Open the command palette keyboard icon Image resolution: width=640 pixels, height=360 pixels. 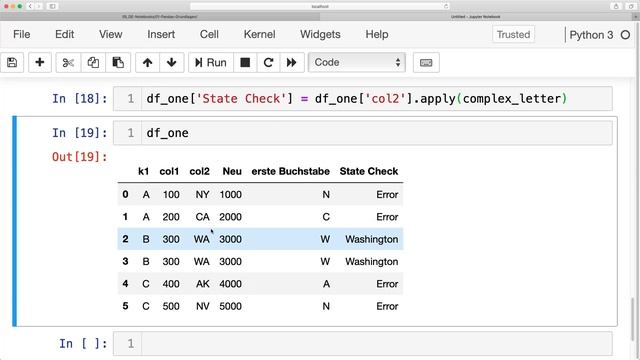426,62
